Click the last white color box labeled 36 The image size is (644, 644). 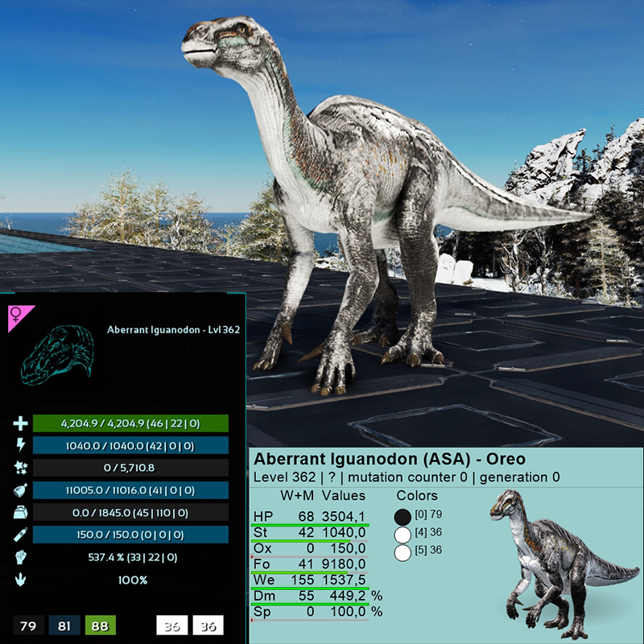point(208,625)
